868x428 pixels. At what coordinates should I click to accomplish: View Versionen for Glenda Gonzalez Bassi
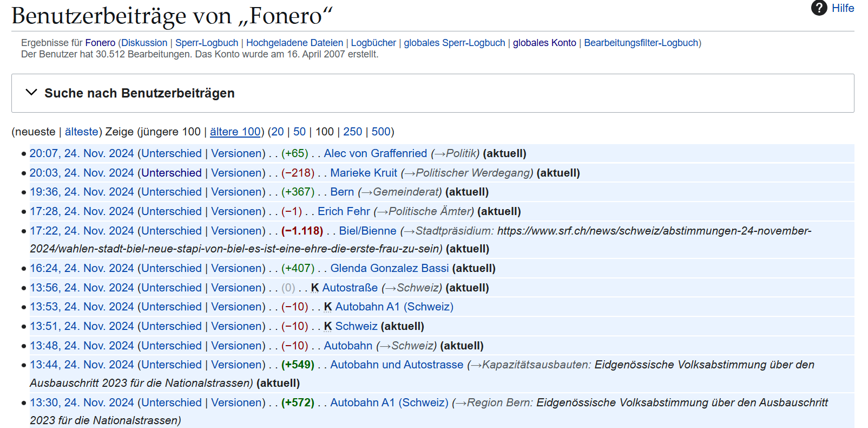(236, 268)
